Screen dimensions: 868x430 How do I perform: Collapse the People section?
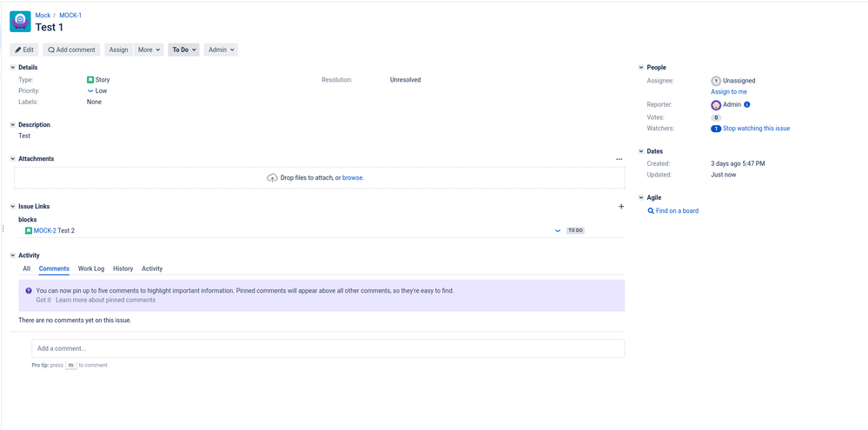click(x=641, y=68)
